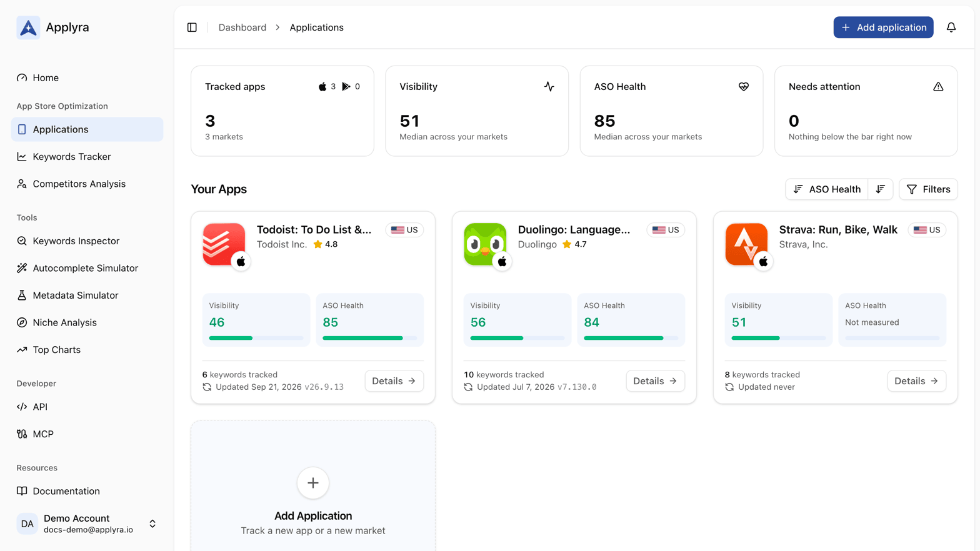This screenshot has width=980, height=551.
Task: Click the Dashboard breadcrumb link
Action: (x=242, y=27)
